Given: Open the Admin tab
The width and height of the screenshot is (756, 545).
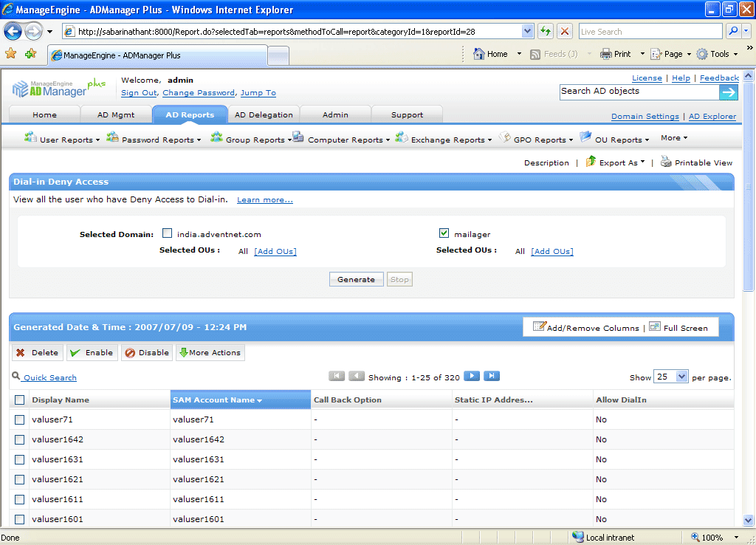Looking at the screenshot, I should click(335, 114).
